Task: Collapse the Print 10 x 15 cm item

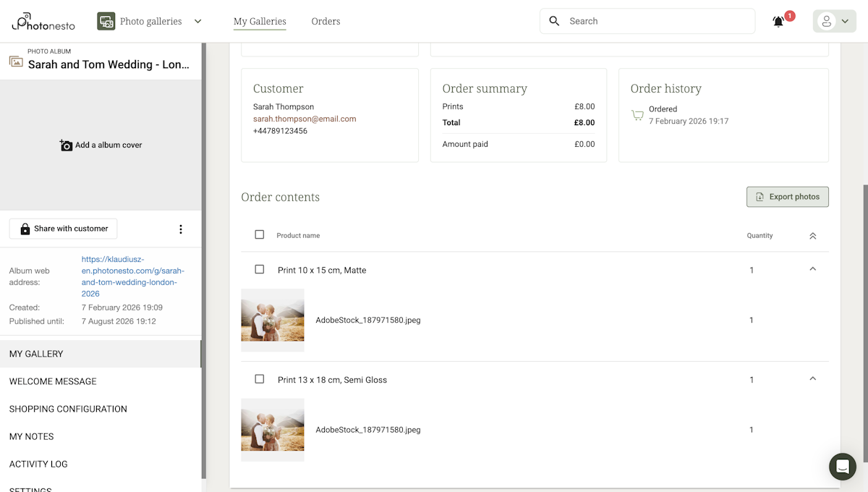Action: pyautogui.click(x=812, y=268)
